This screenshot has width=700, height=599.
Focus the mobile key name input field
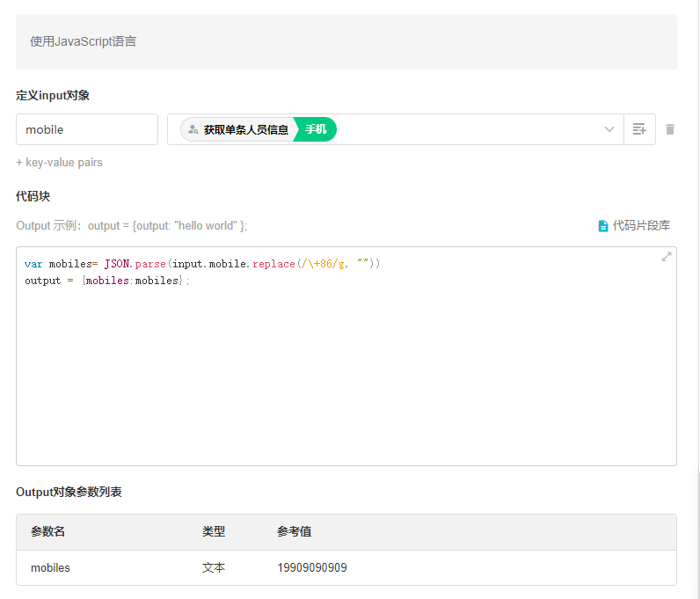point(86,129)
